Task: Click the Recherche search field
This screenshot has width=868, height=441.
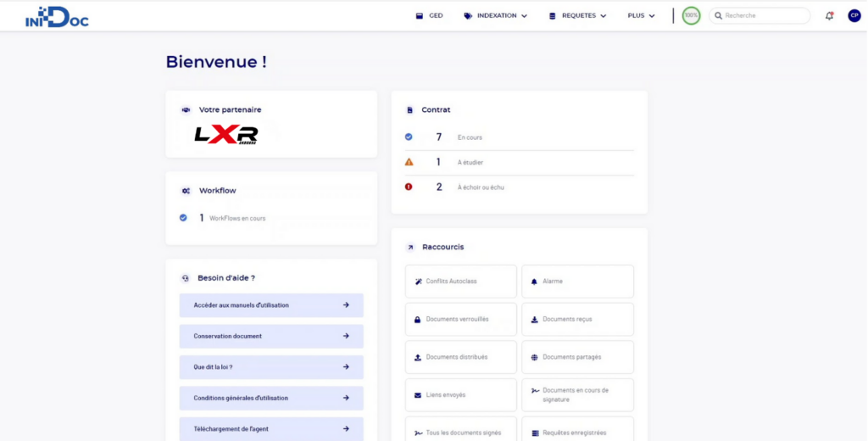Action: (x=763, y=15)
